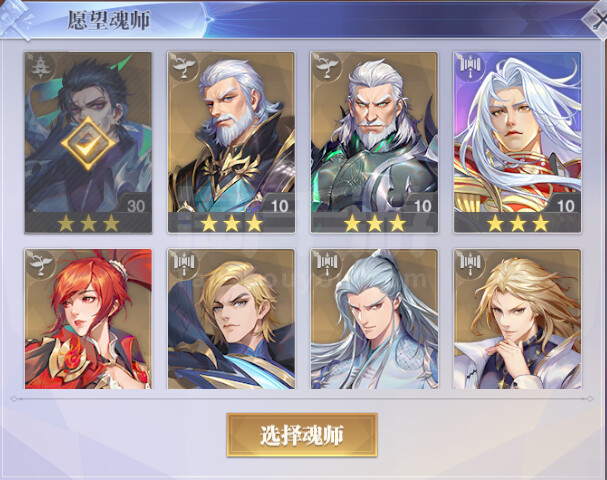Click the three-star rating on the purple card
Image resolution: width=607 pixels, height=480 pixels.
point(518,223)
